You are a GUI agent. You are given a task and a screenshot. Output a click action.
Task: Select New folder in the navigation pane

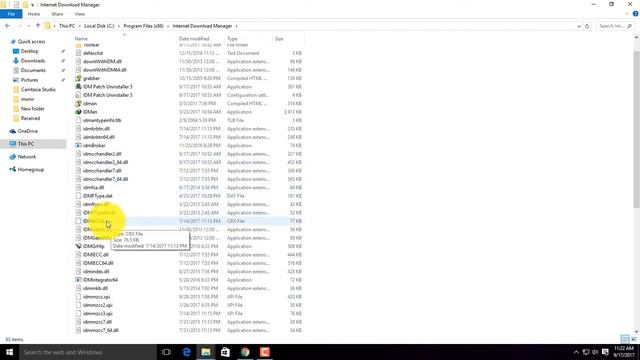point(33,109)
